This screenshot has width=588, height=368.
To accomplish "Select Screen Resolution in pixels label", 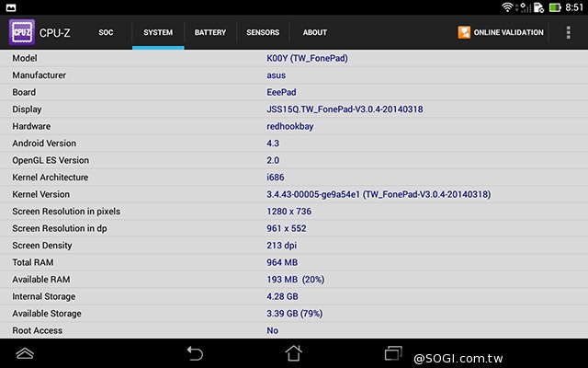I will click(66, 212).
